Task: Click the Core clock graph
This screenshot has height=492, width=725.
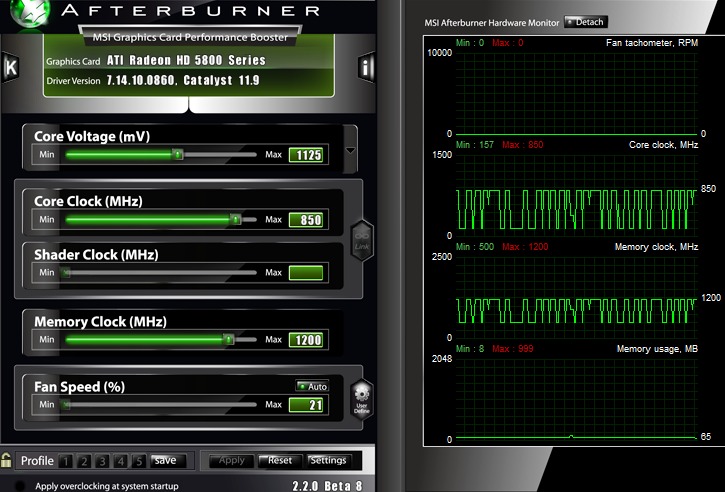Action: click(x=576, y=196)
